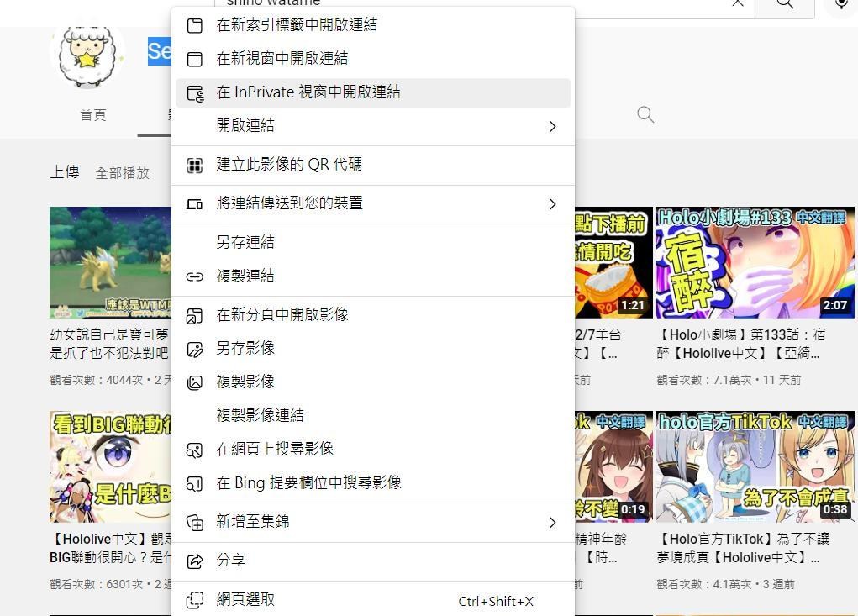Screen dimensions: 858x616
Task: Choose 網頁選取 from the context menu
Action: (x=373, y=600)
